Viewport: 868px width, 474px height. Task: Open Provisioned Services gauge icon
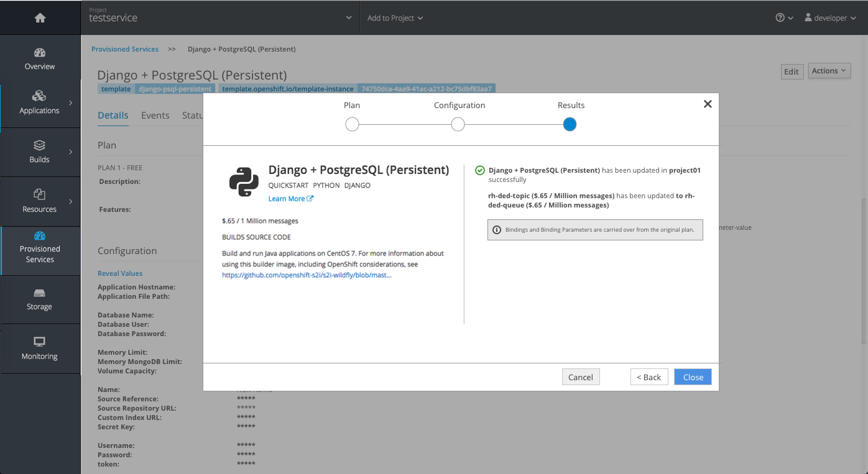(x=40, y=235)
